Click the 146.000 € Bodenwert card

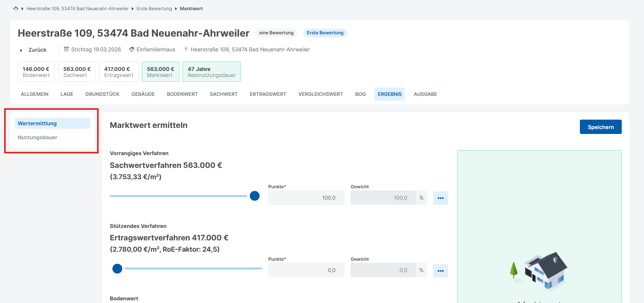[36, 72]
